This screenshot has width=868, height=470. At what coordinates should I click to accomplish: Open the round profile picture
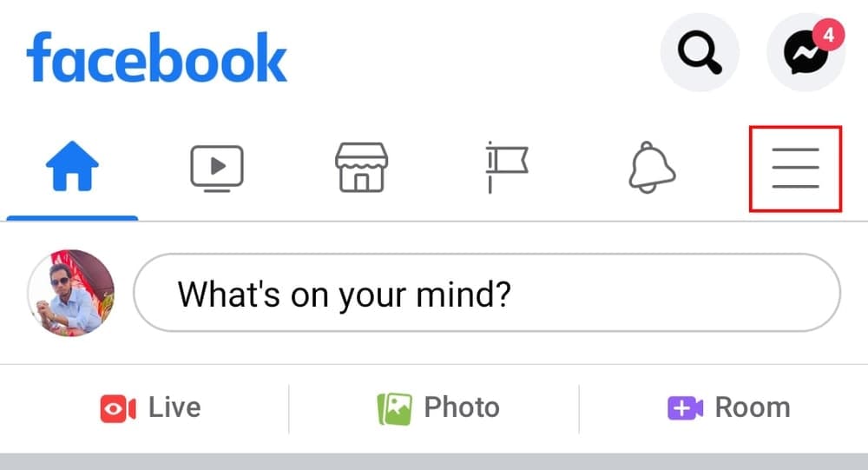tap(71, 293)
